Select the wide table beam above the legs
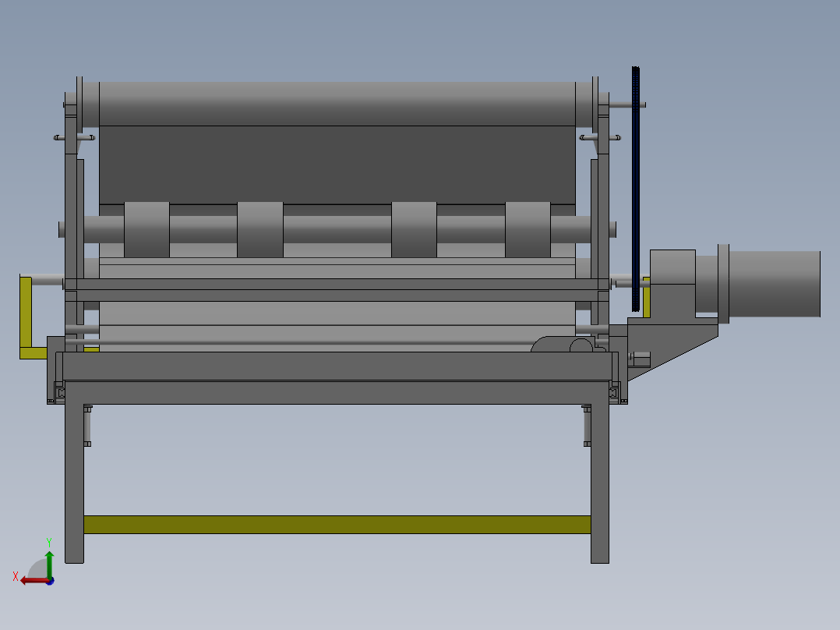The image size is (840, 630). [337, 392]
